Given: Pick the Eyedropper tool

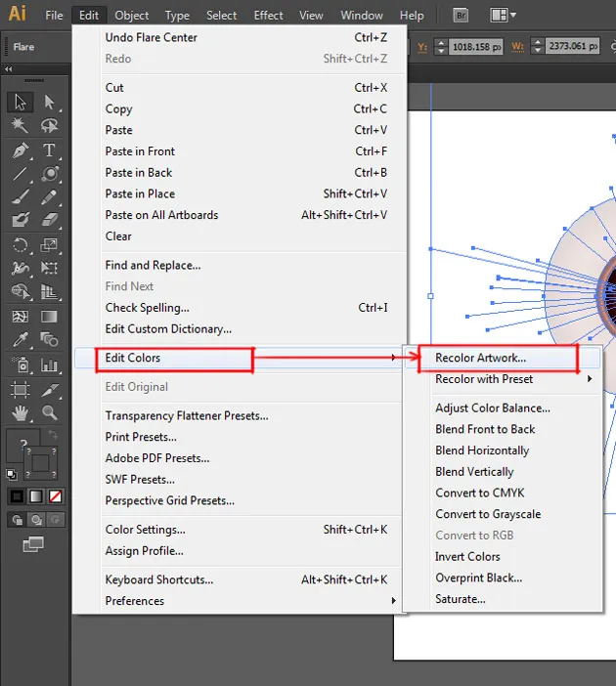Looking at the screenshot, I should pyautogui.click(x=21, y=340).
